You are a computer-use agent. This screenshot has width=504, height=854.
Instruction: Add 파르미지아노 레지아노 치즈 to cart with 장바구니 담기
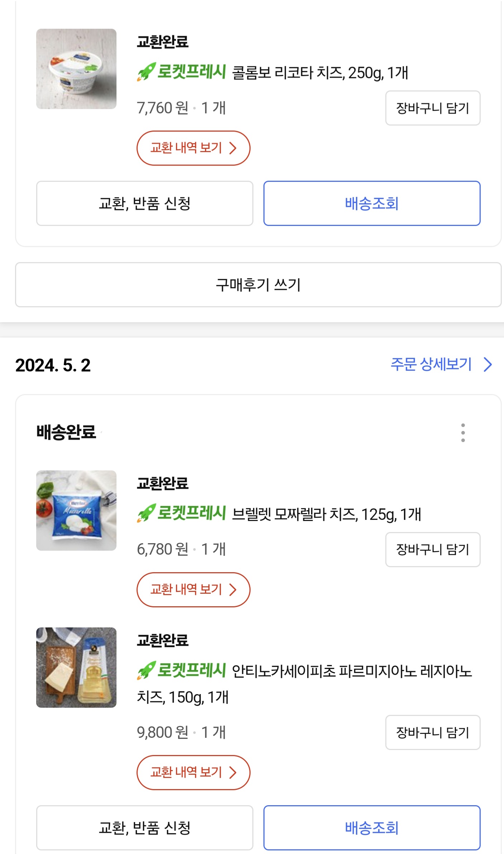(433, 732)
